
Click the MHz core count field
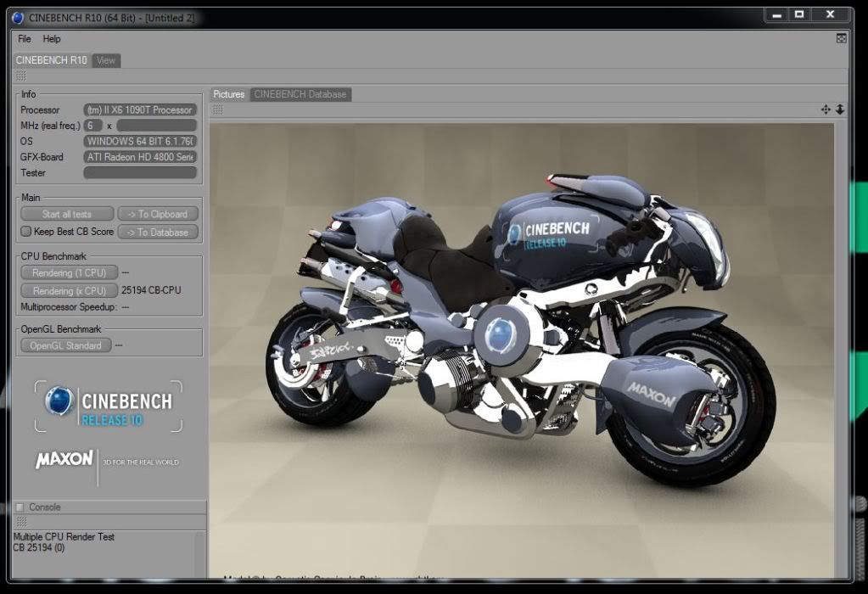coord(92,126)
